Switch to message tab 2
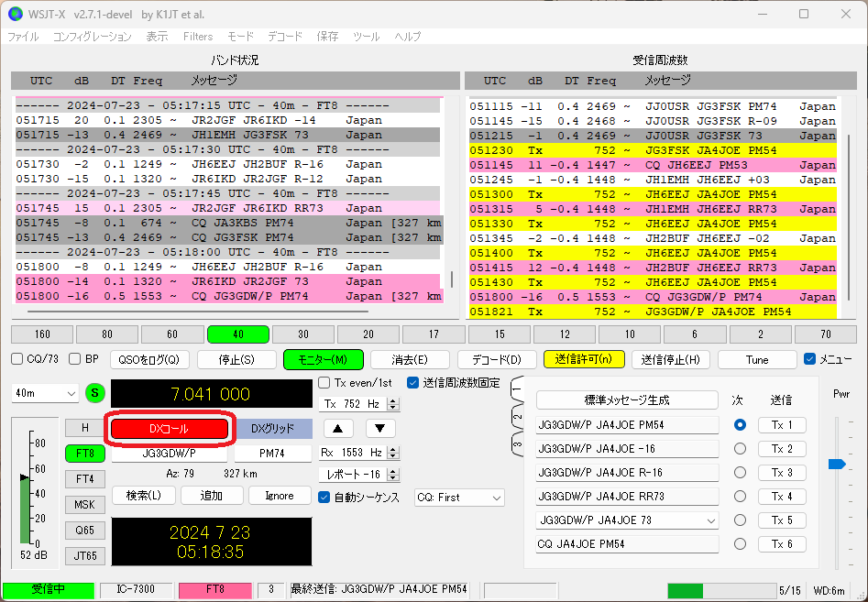The width and height of the screenshot is (868, 602). point(516,417)
